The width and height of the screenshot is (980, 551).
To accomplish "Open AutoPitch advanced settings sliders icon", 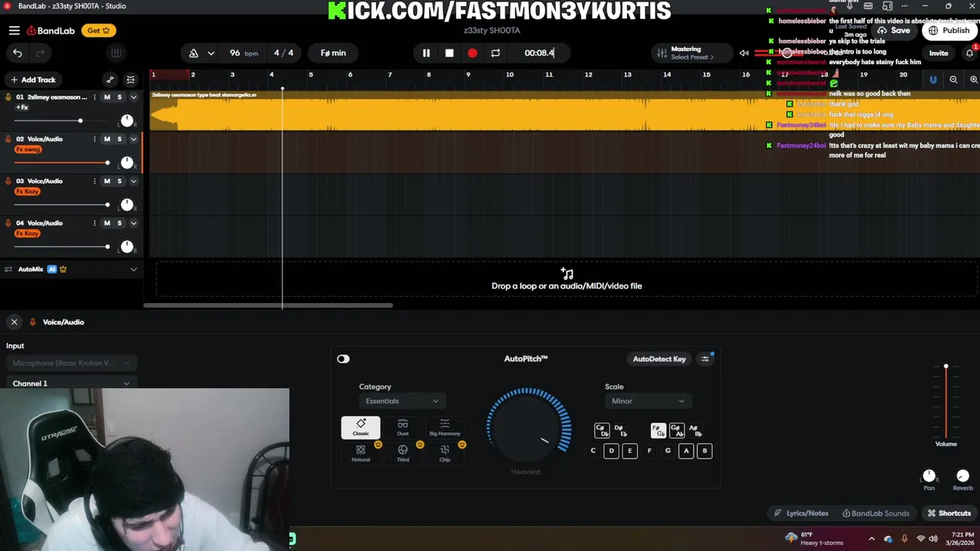I will [705, 359].
